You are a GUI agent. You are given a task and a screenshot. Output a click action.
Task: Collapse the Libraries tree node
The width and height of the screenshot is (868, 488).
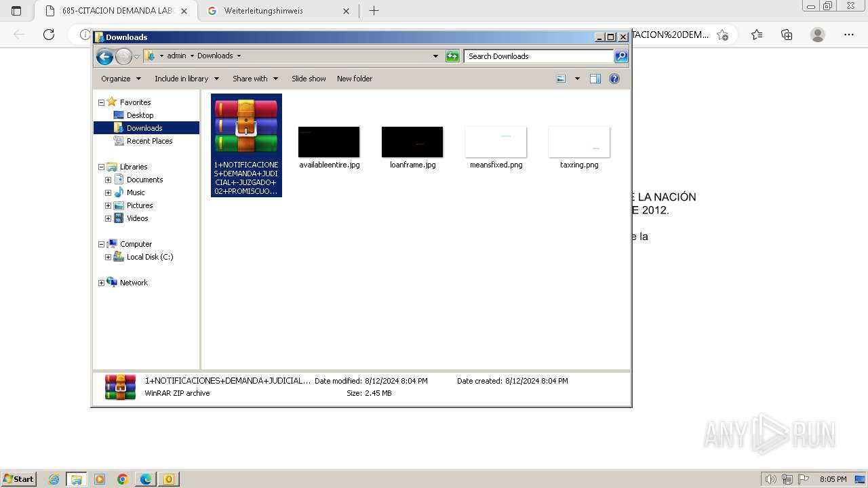[x=101, y=167]
